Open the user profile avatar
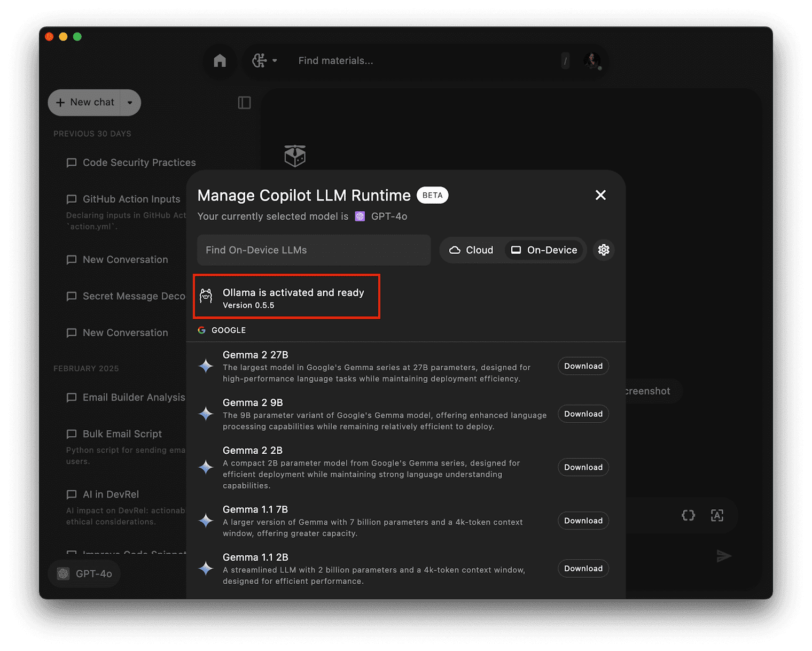This screenshot has width=812, height=651. pos(592,61)
